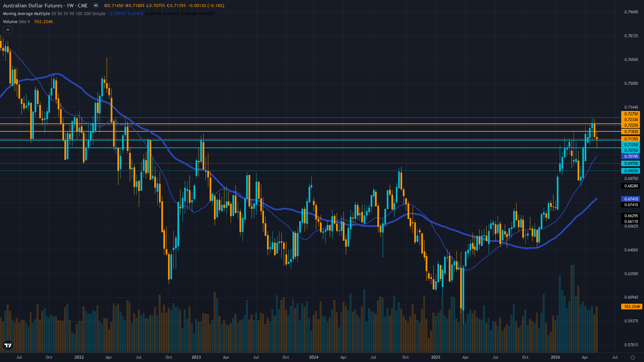Click the 2023 label on the time axis
This screenshot has height=362, width=644.
[x=196, y=357]
